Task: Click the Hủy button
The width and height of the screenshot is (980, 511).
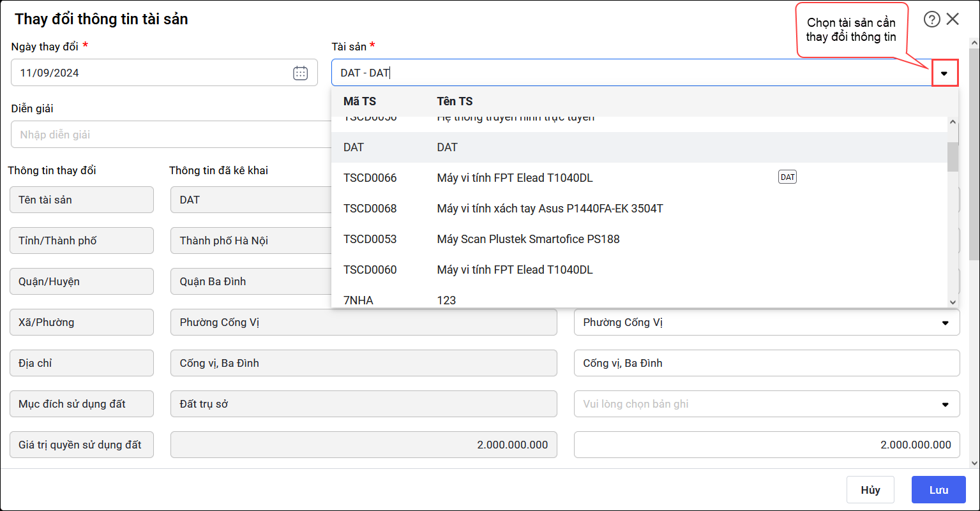Action: coord(870,490)
